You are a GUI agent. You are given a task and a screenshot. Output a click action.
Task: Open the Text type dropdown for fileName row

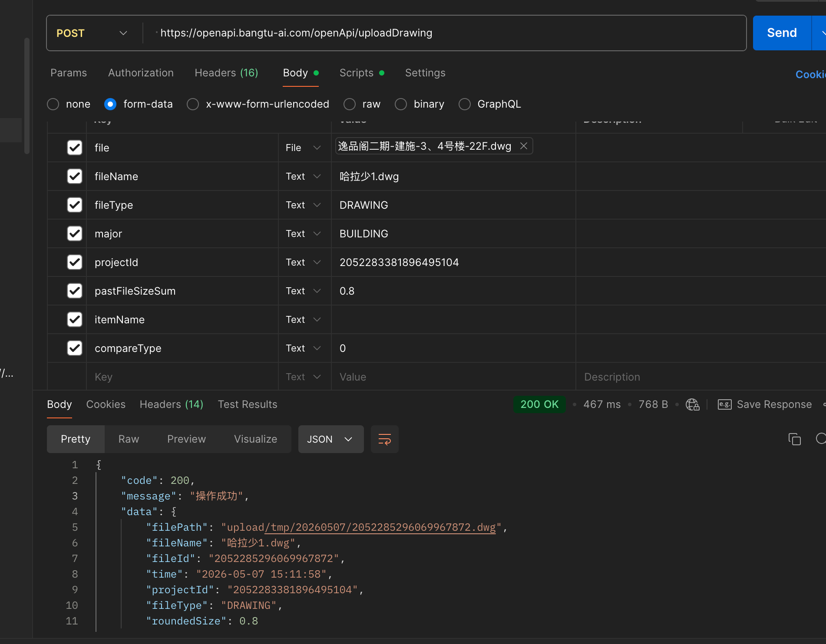[304, 176]
